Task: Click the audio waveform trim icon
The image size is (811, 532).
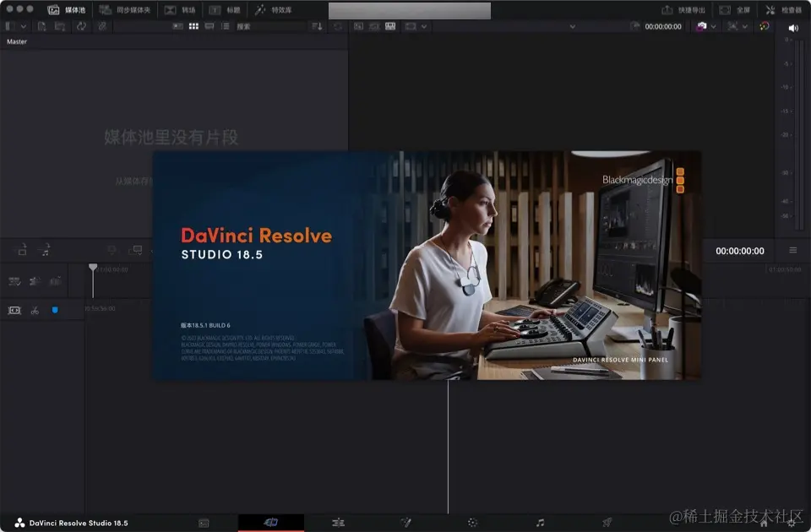Action: 55,281
